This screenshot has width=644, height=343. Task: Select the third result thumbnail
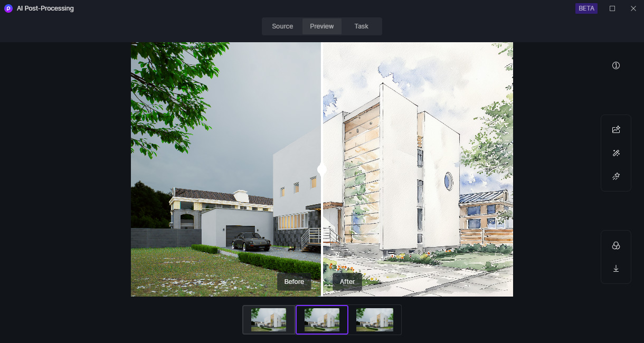pyautogui.click(x=375, y=320)
